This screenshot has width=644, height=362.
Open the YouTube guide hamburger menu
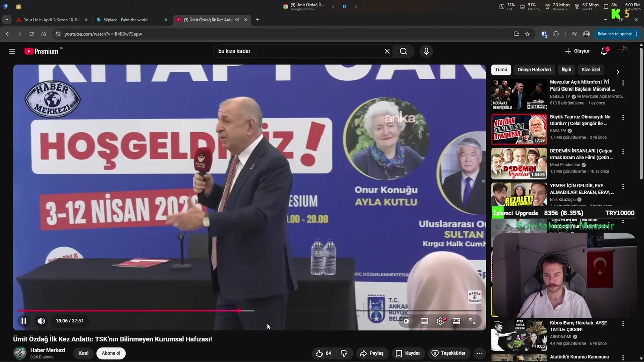pyautogui.click(x=12, y=51)
